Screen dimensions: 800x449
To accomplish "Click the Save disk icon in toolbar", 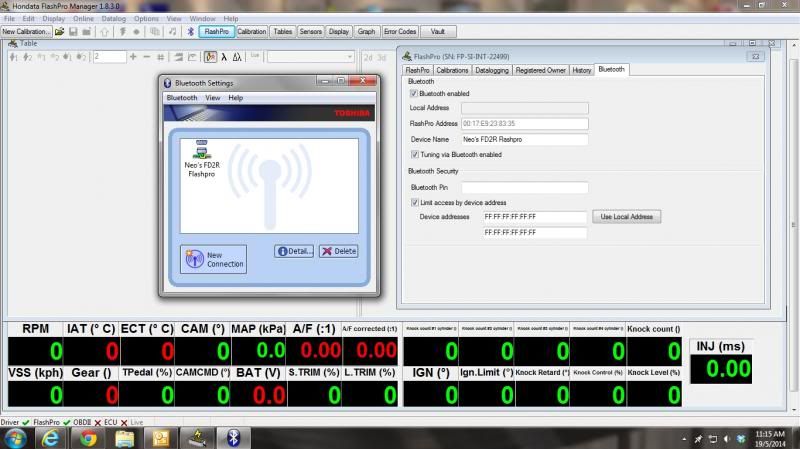I will tap(73, 32).
